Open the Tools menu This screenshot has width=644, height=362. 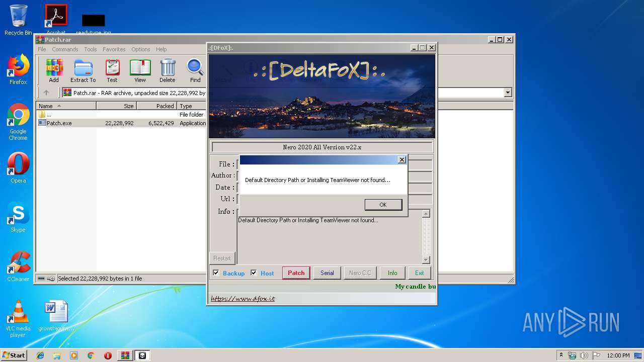(91, 49)
